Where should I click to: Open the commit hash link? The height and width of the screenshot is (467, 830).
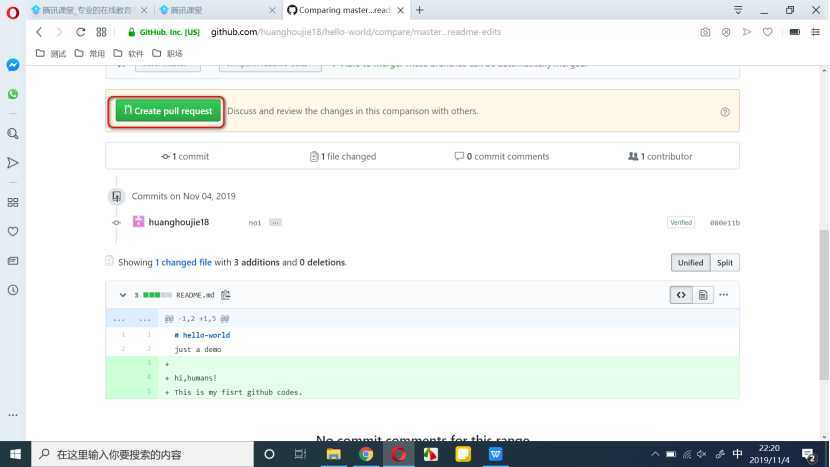point(725,223)
